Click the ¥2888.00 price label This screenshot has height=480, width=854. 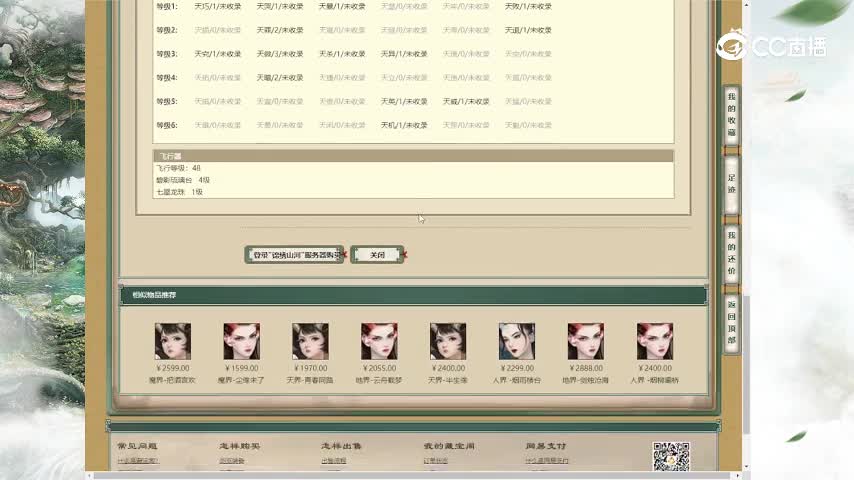[x=585, y=368]
